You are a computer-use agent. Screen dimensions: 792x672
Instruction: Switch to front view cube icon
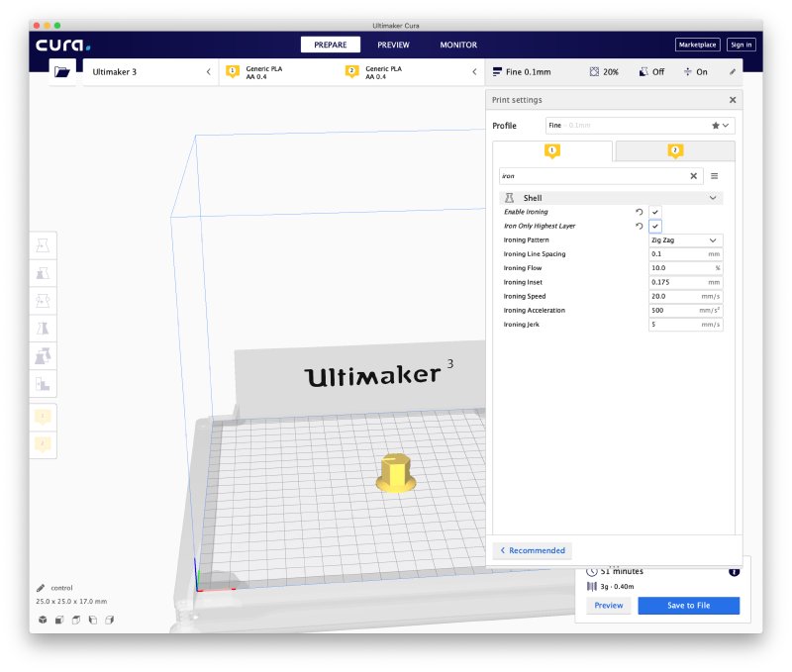(x=59, y=620)
